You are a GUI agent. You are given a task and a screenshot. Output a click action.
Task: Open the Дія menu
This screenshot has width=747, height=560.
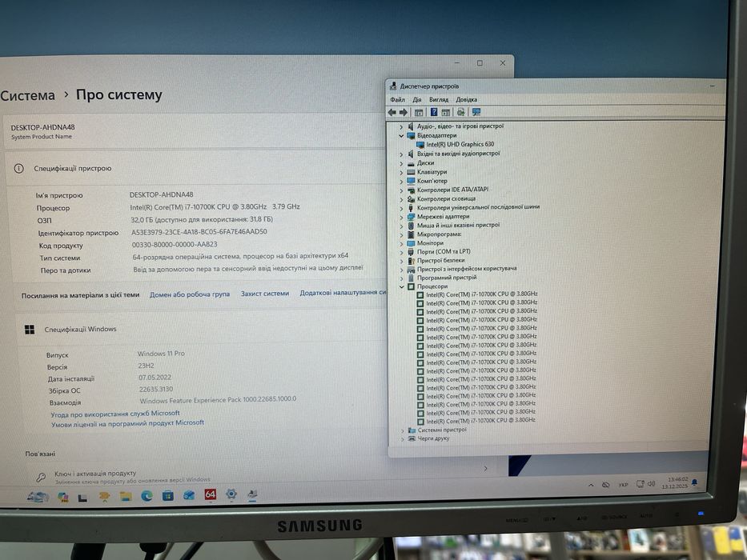click(x=417, y=99)
